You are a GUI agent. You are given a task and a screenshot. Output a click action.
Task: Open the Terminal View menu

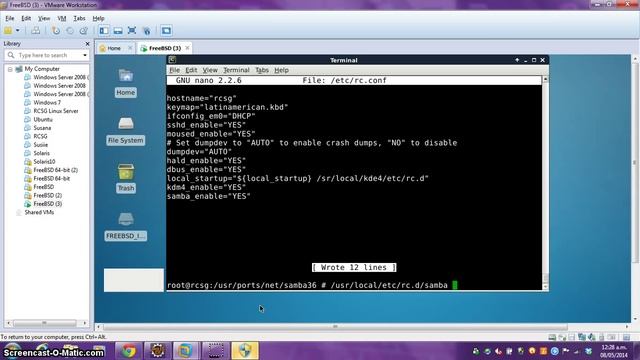point(210,70)
